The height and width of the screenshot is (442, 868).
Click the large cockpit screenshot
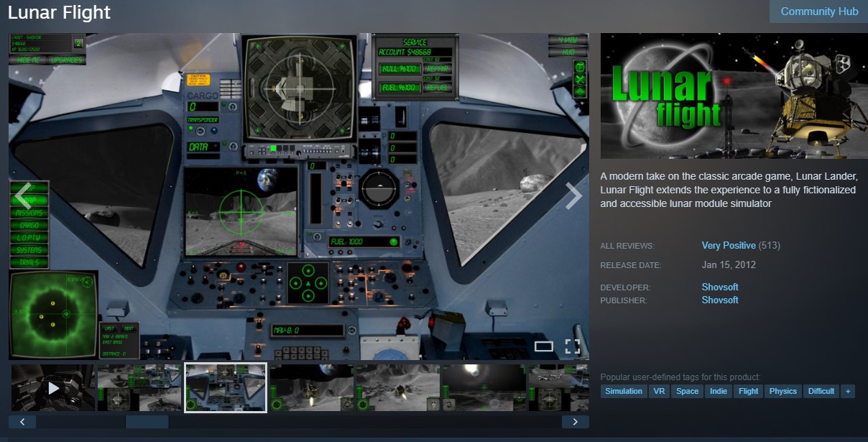click(299, 196)
